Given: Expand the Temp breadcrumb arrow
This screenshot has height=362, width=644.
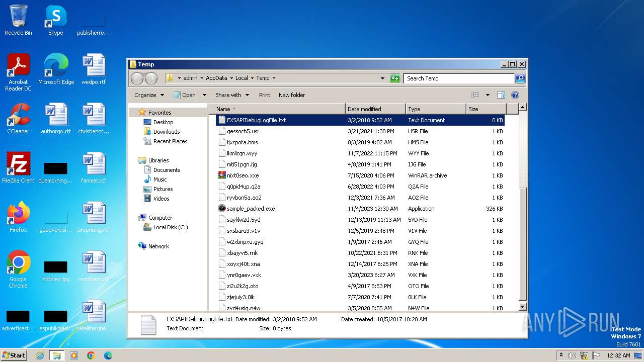Looking at the screenshot, I should tap(273, 78).
